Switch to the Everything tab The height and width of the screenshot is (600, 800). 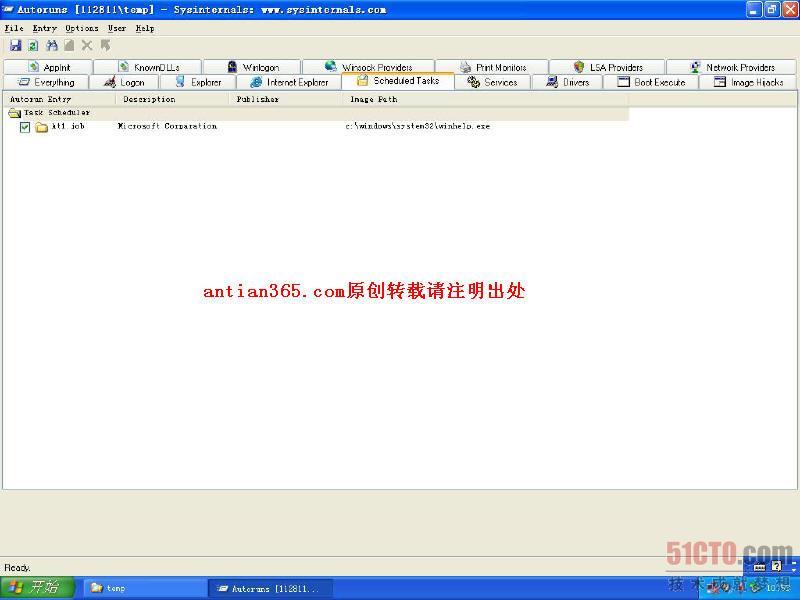point(46,82)
